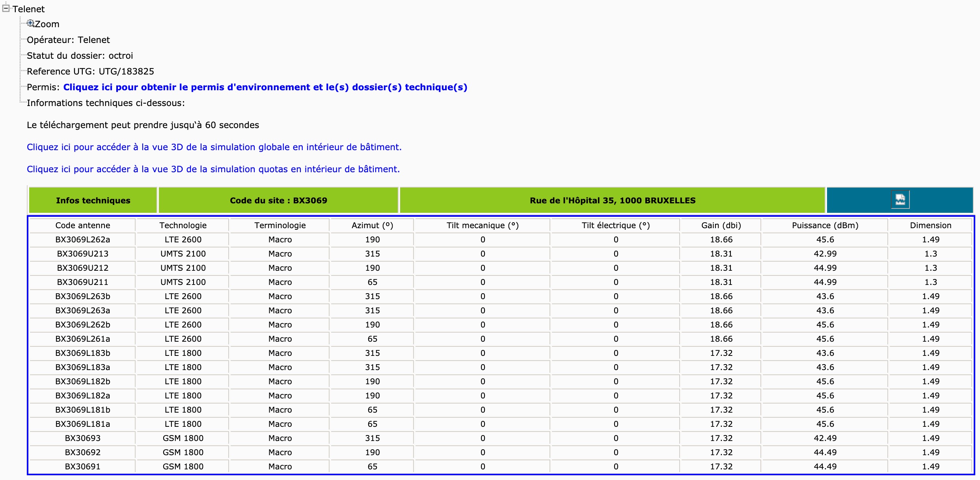
Task: Select antenna code BX3069U211 cell
Action: 83,282
